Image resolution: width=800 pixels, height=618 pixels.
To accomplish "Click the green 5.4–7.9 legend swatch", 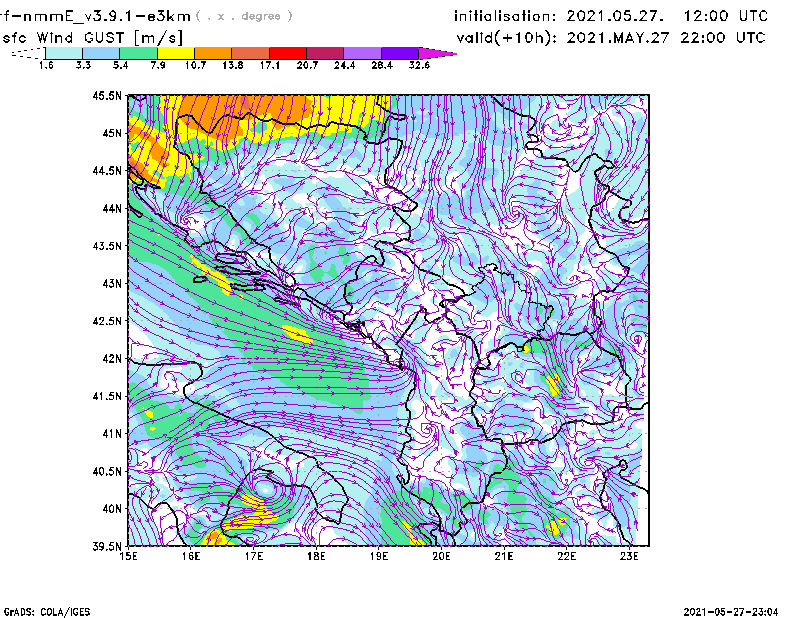I will (138, 53).
